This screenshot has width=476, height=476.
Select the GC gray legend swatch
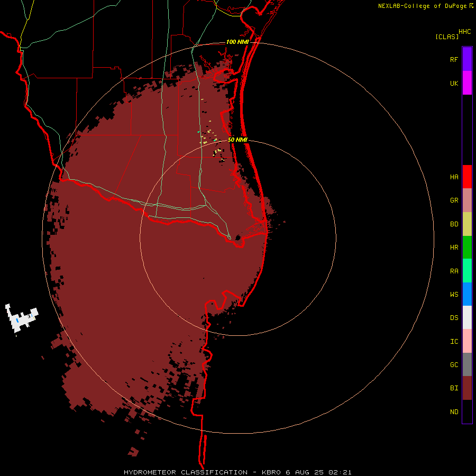467,364
